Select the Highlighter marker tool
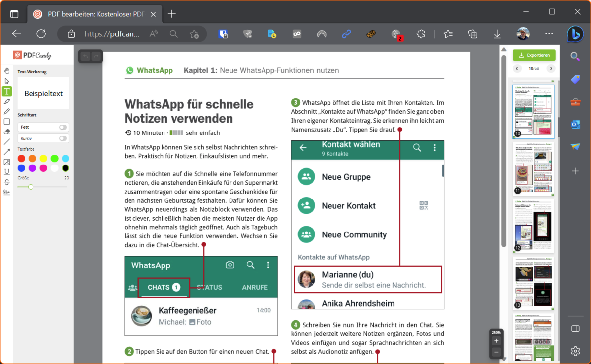591x364 pixels. coord(7,101)
